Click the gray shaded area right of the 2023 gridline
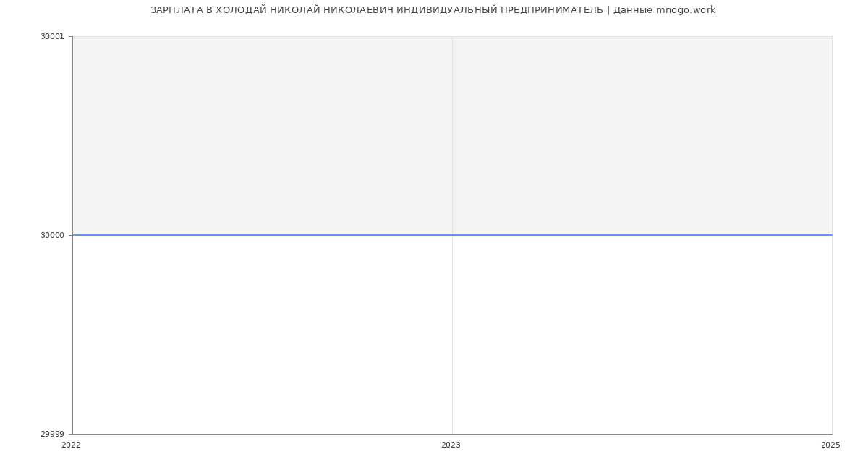The image size is (868, 470). coord(644,135)
